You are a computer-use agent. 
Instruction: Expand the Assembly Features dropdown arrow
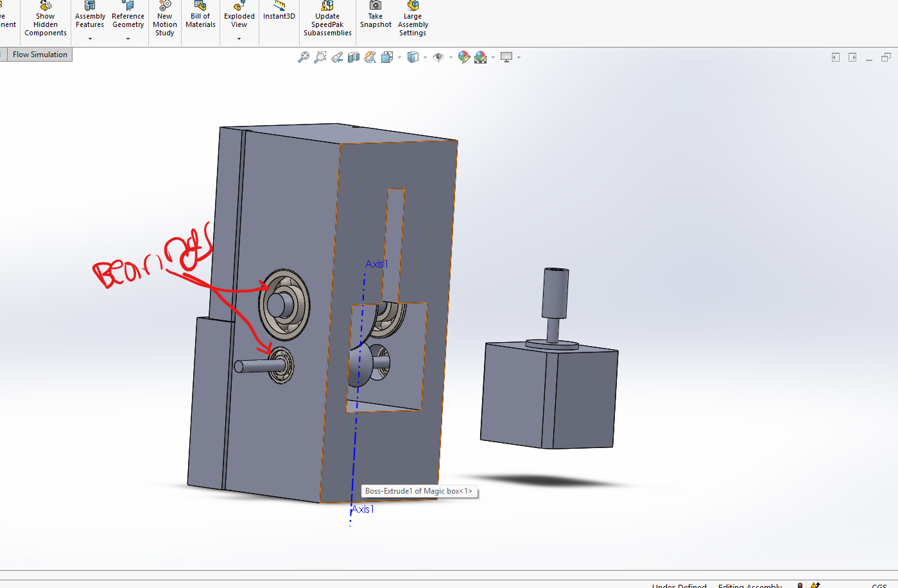coord(90,39)
